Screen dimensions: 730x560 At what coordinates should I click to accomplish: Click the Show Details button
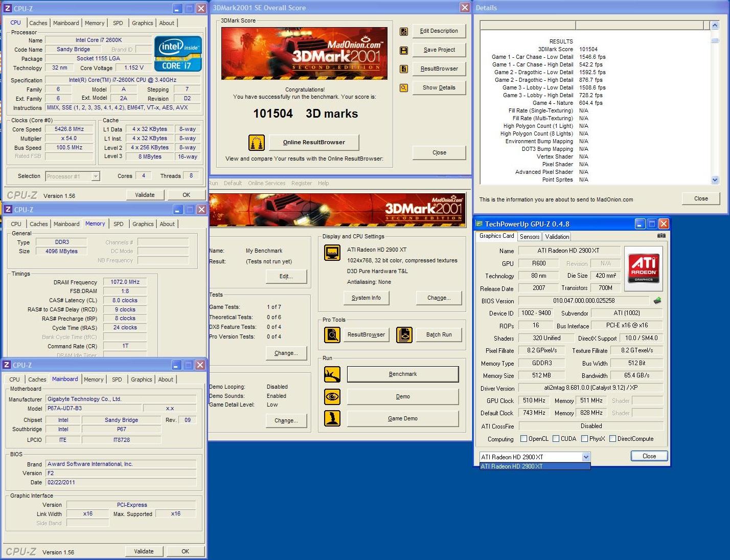click(439, 87)
